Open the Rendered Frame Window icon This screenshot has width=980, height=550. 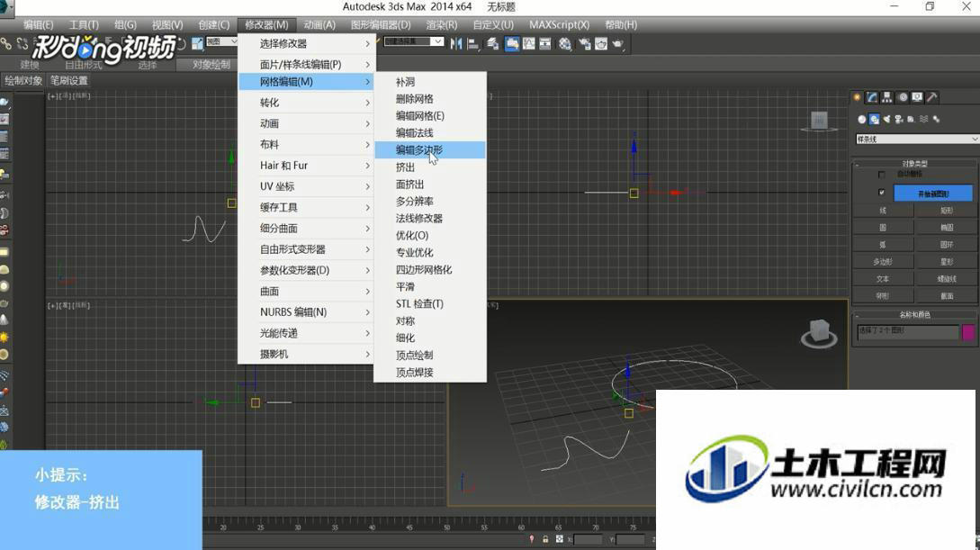tap(601, 44)
